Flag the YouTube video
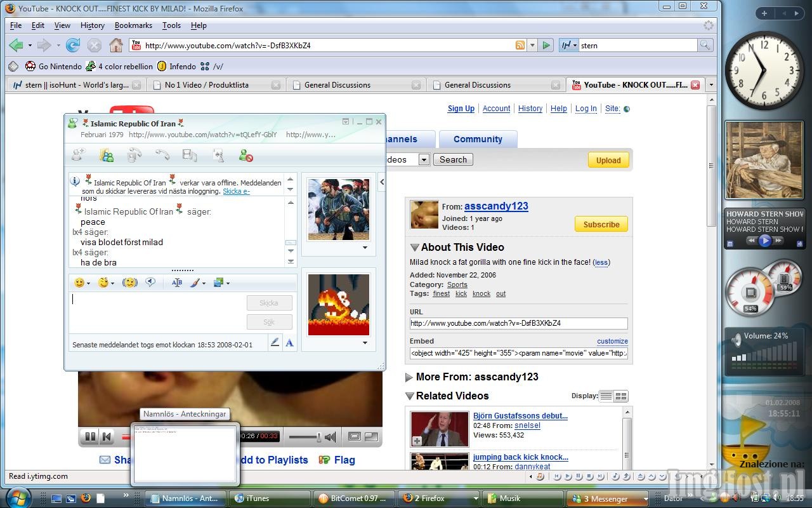The image size is (812, 508). (337, 460)
